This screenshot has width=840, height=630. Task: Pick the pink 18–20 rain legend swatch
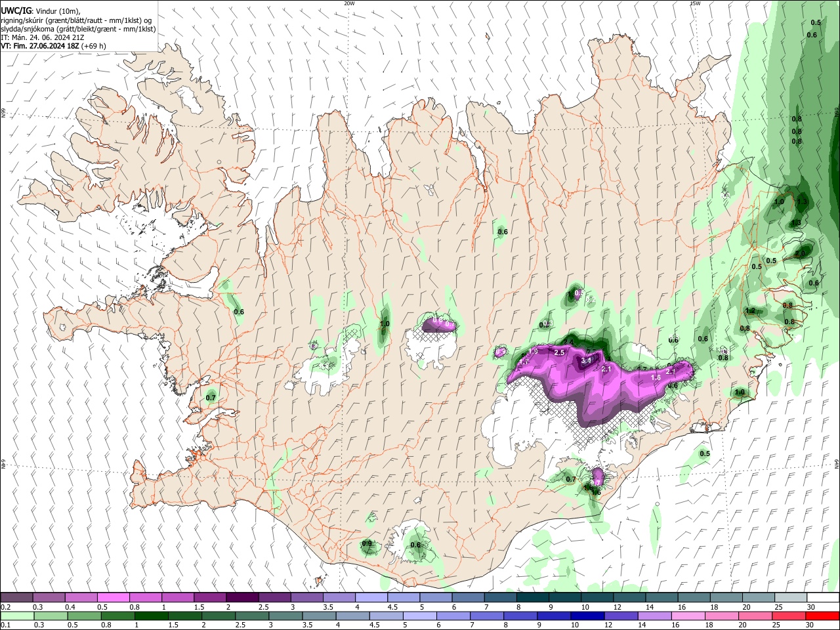721,616
